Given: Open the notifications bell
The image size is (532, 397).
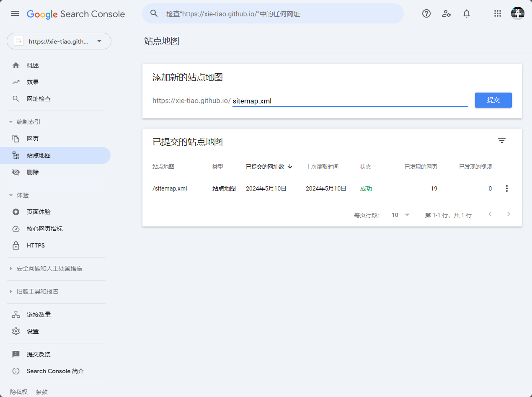Looking at the screenshot, I should click(x=467, y=13).
